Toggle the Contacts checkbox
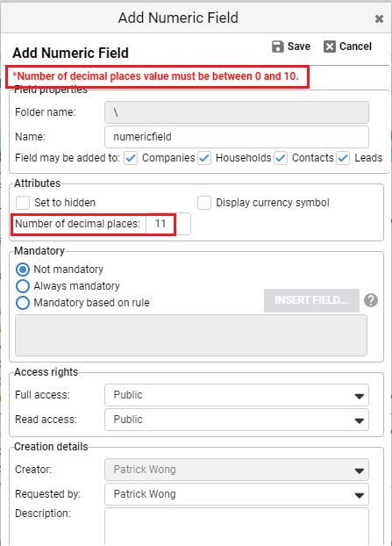Screen dimensions: 392x546 [x=281, y=158]
